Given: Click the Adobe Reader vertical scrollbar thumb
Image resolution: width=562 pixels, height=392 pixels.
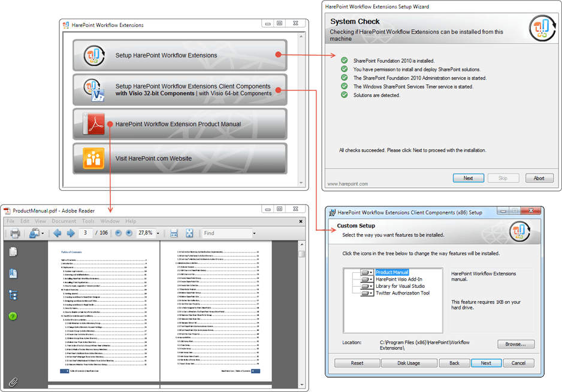Looking at the screenshot, I should coord(302,254).
